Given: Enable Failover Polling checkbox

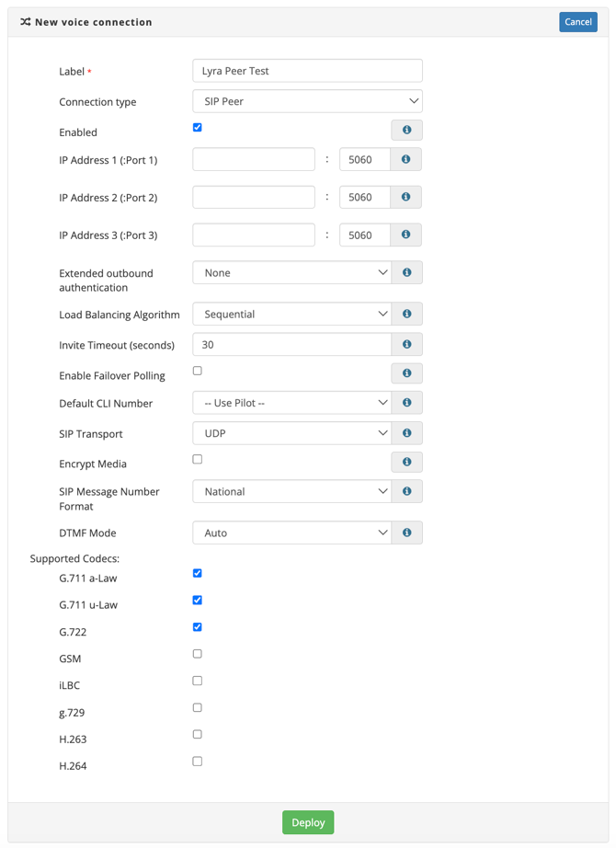Looking at the screenshot, I should coord(198,372).
